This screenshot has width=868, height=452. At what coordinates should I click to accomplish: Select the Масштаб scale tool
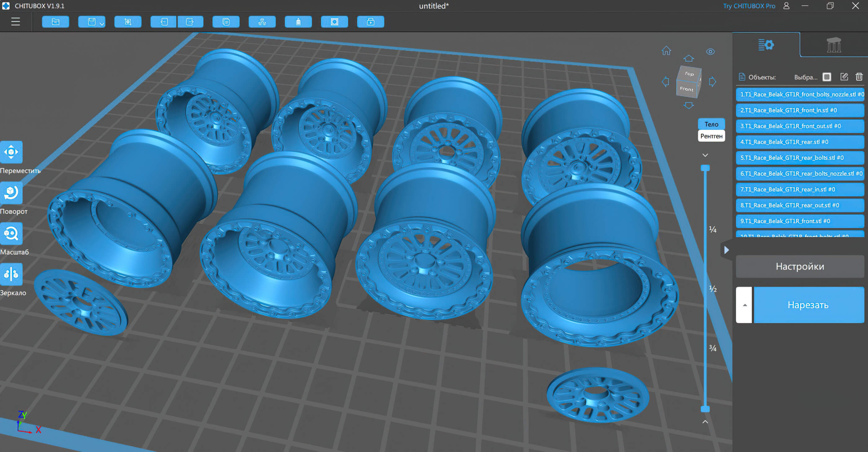tap(11, 233)
